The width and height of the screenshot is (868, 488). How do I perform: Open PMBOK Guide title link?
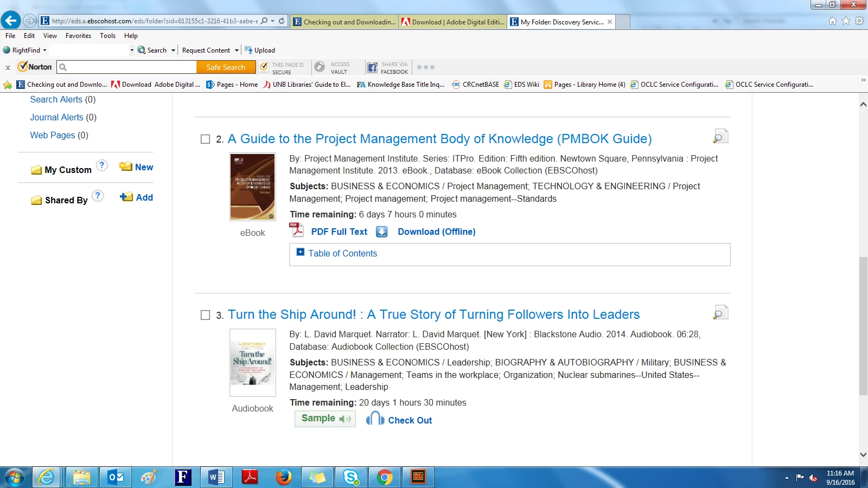pos(439,139)
